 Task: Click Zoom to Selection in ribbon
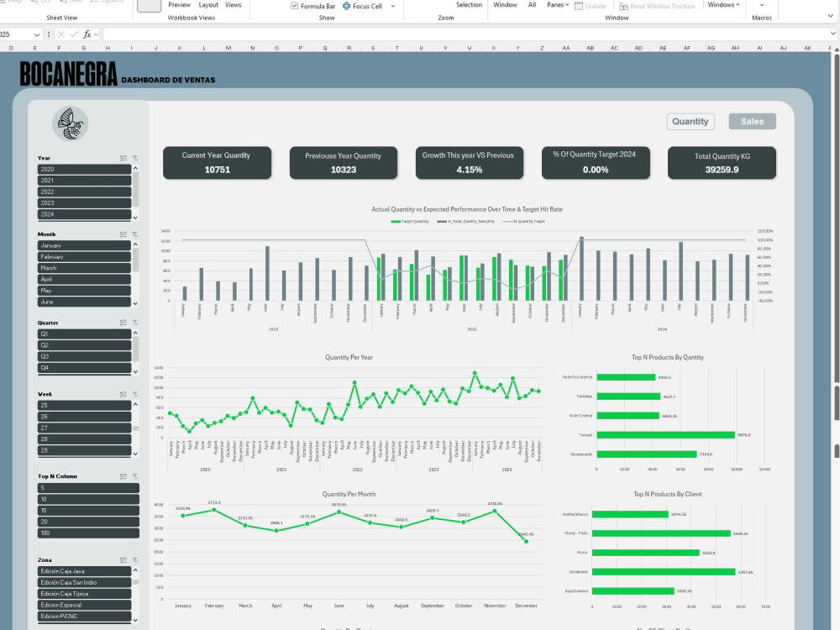click(x=470, y=5)
